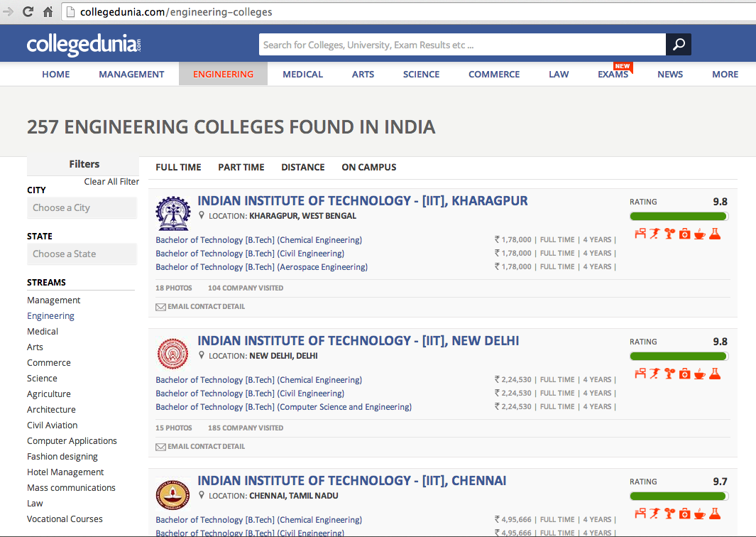Open the EXAMS navigation tab

pyautogui.click(x=613, y=75)
